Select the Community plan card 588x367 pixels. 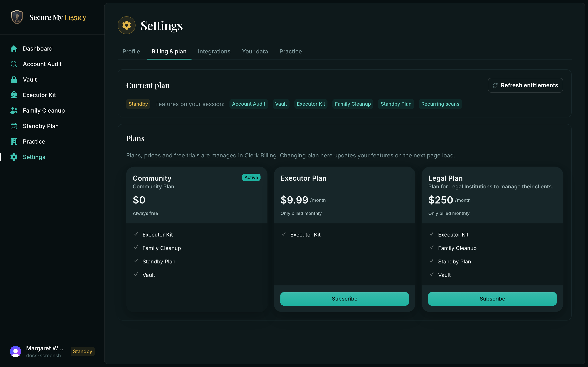(197, 239)
